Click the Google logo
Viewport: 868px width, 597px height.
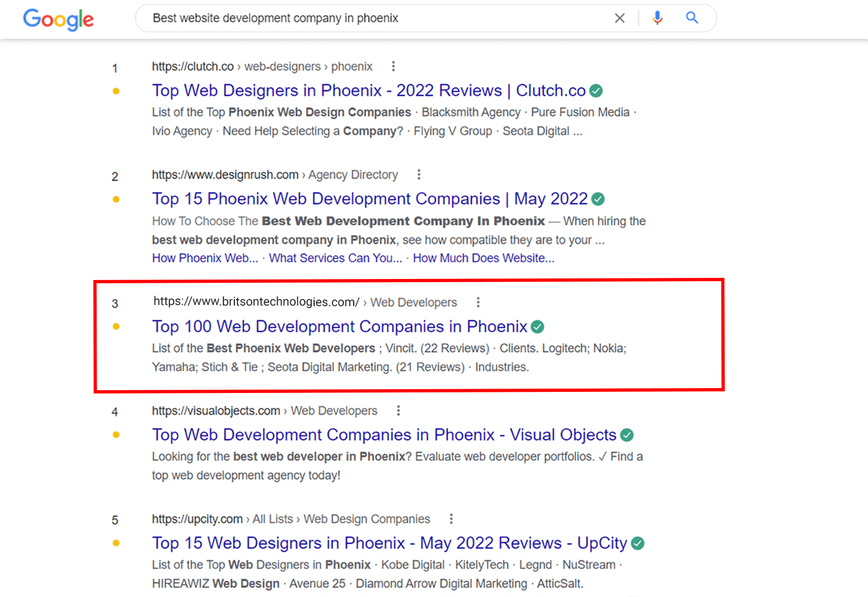coord(59,20)
